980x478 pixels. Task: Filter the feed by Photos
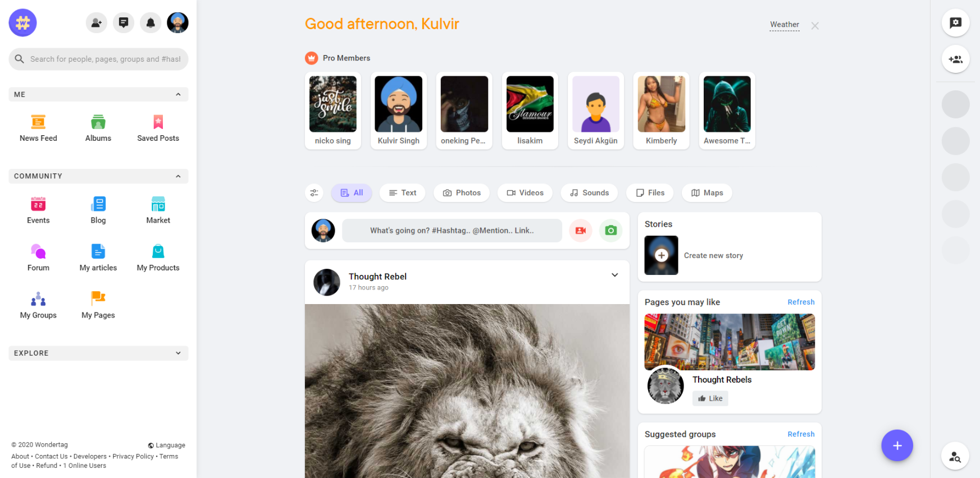(x=462, y=193)
